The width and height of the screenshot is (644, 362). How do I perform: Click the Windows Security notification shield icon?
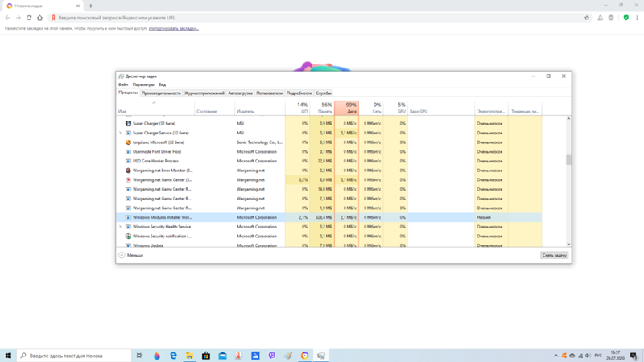coord(128,236)
